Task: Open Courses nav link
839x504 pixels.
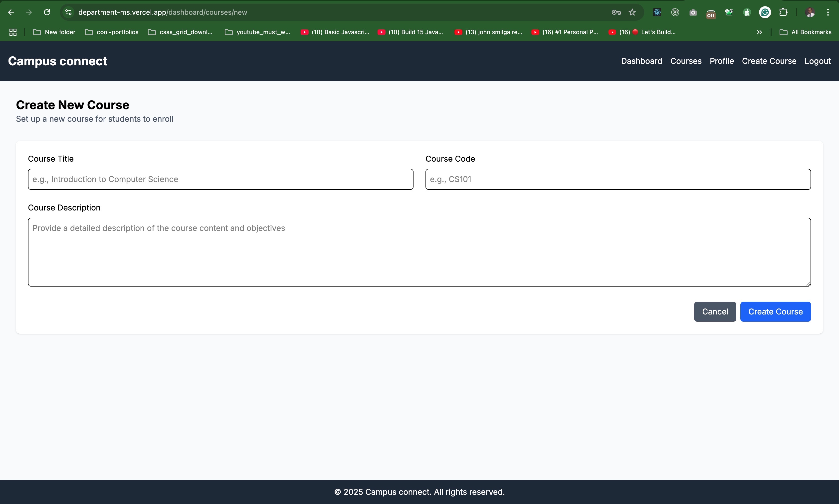Action: point(686,61)
